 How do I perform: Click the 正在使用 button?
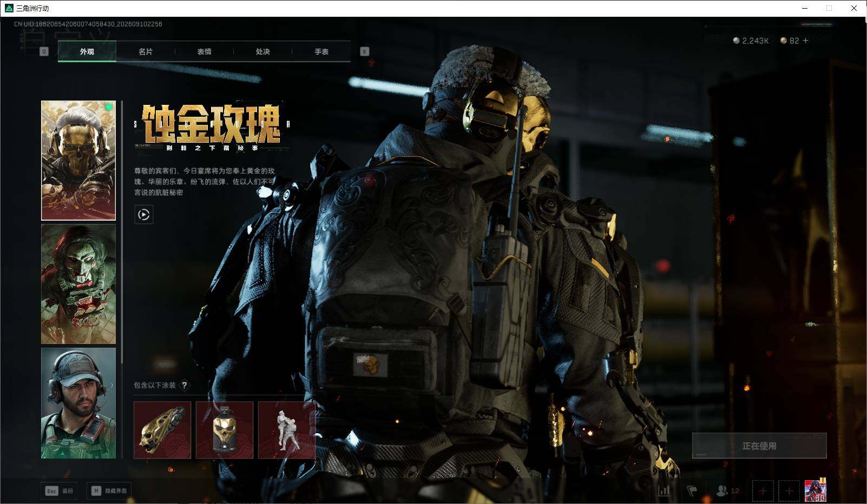759,446
